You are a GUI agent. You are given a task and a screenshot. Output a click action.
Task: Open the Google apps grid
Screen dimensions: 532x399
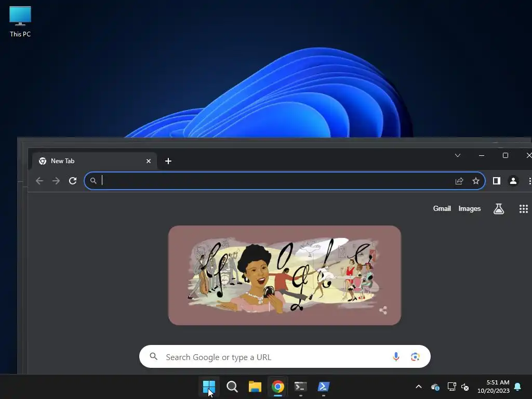[524, 209]
